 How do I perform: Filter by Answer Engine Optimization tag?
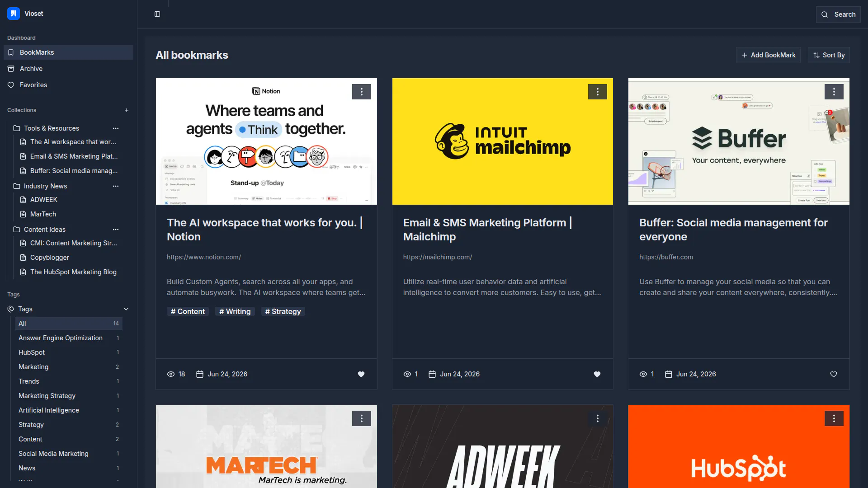(69, 338)
